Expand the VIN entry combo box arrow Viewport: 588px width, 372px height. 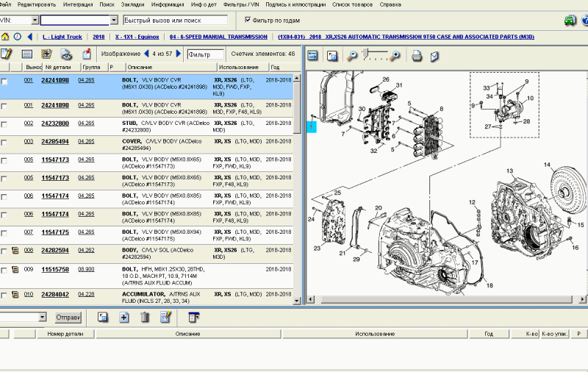pos(114,21)
